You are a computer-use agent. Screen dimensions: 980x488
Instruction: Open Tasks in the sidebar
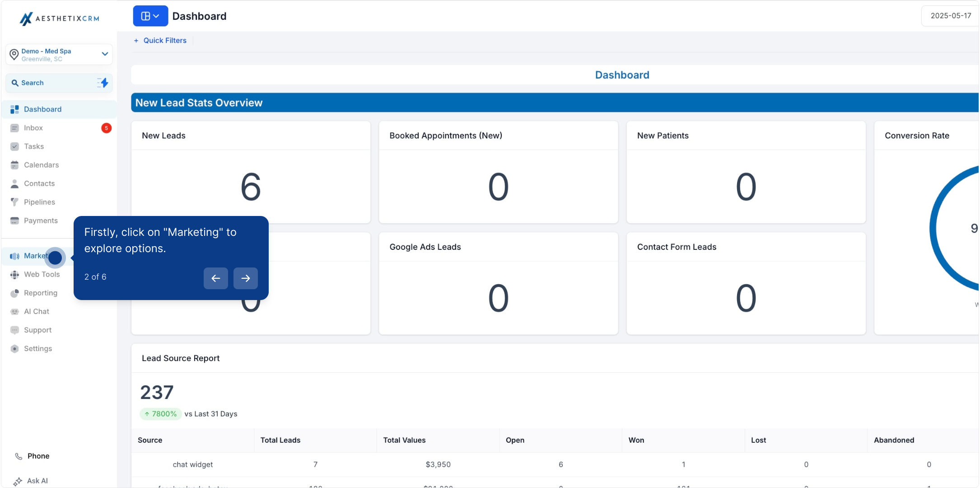click(x=59, y=146)
